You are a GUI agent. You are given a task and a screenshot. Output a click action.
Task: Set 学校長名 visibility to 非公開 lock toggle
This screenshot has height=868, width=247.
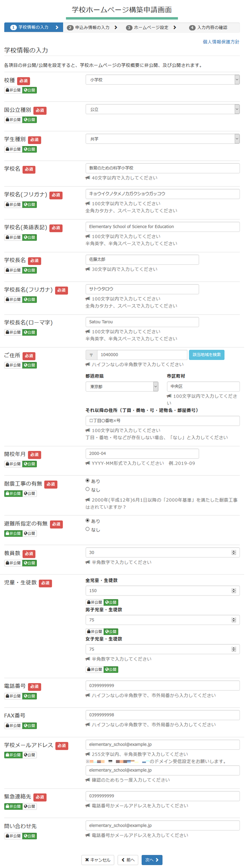(x=13, y=270)
